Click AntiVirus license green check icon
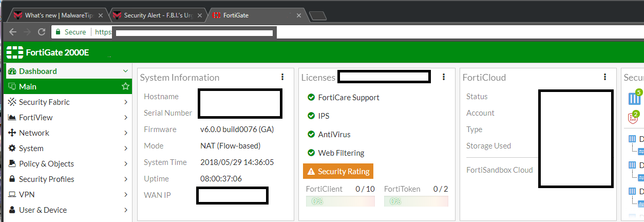This screenshot has width=644, height=222. [x=311, y=134]
